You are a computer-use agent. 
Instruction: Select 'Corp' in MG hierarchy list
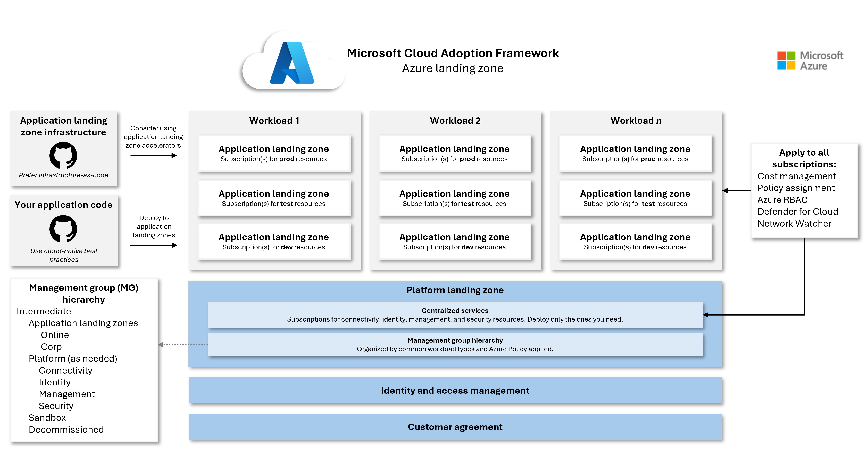pyautogui.click(x=51, y=347)
